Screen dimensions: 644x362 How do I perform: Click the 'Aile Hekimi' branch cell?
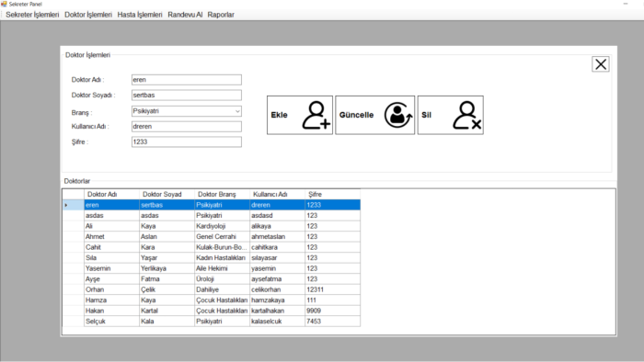pyautogui.click(x=222, y=268)
